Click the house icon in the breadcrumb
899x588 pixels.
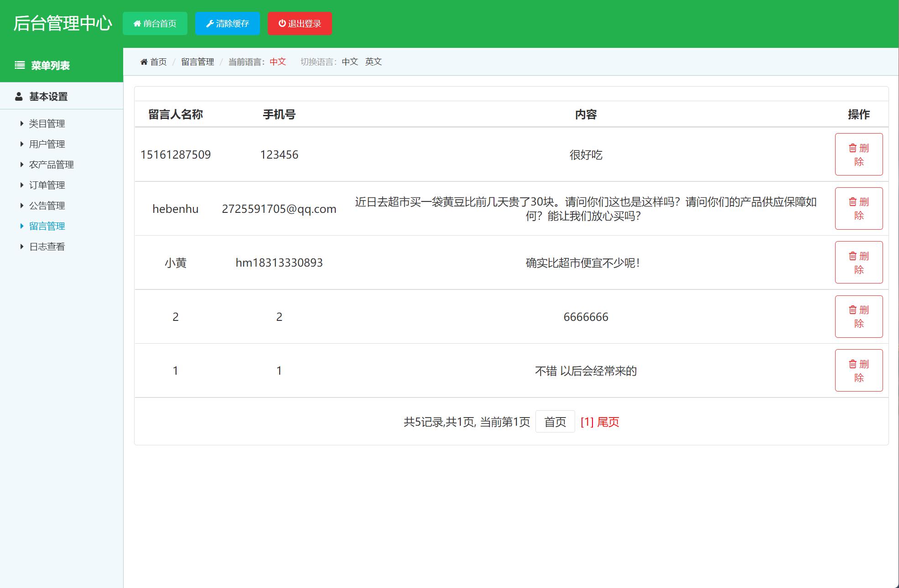144,62
